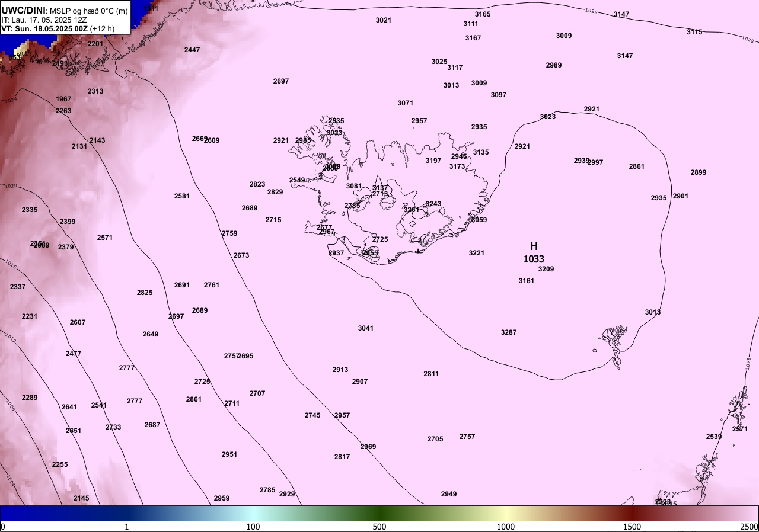Click the 2477 height value
This screenshot has height=532, width=759.
[74, 354]
